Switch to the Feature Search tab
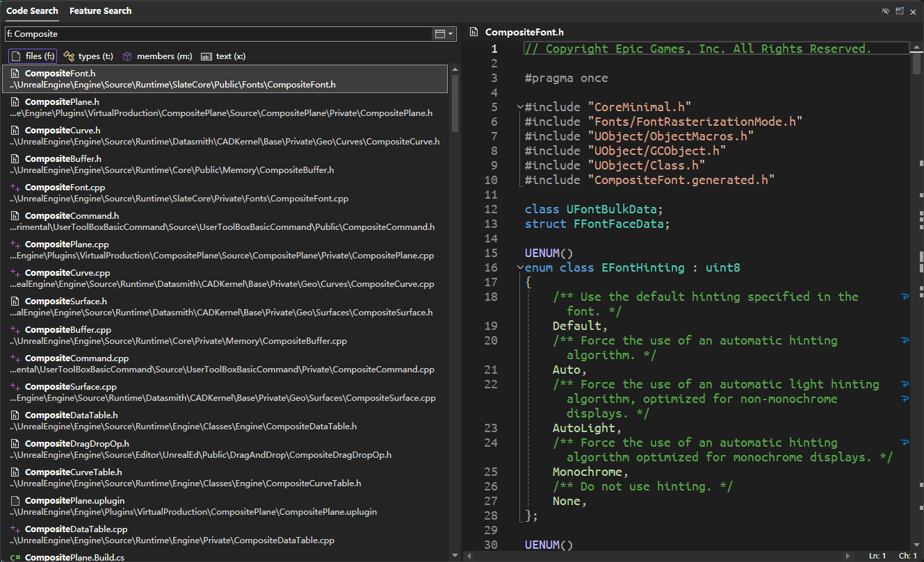This screenshot has width=924, height=562. click(100, 11)
